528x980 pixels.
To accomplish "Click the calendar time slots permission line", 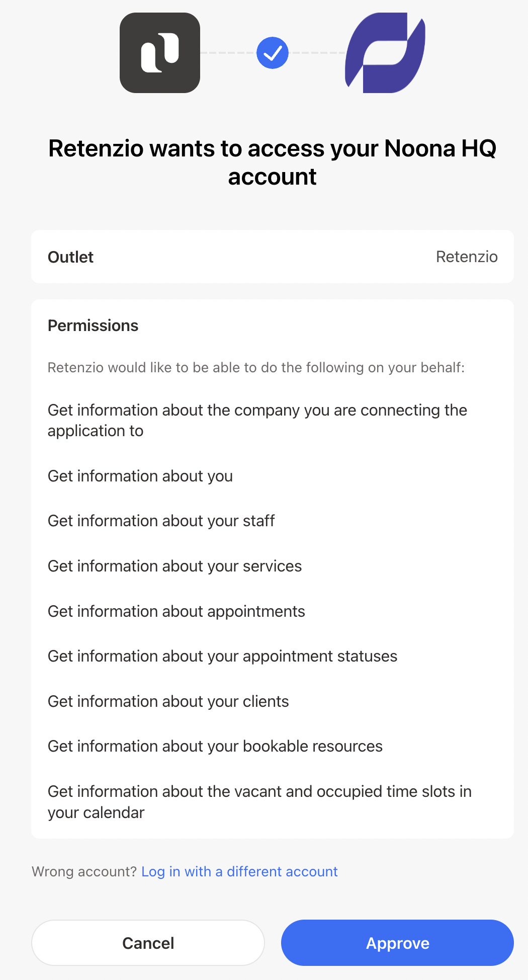I will click(x=259, y=801).
